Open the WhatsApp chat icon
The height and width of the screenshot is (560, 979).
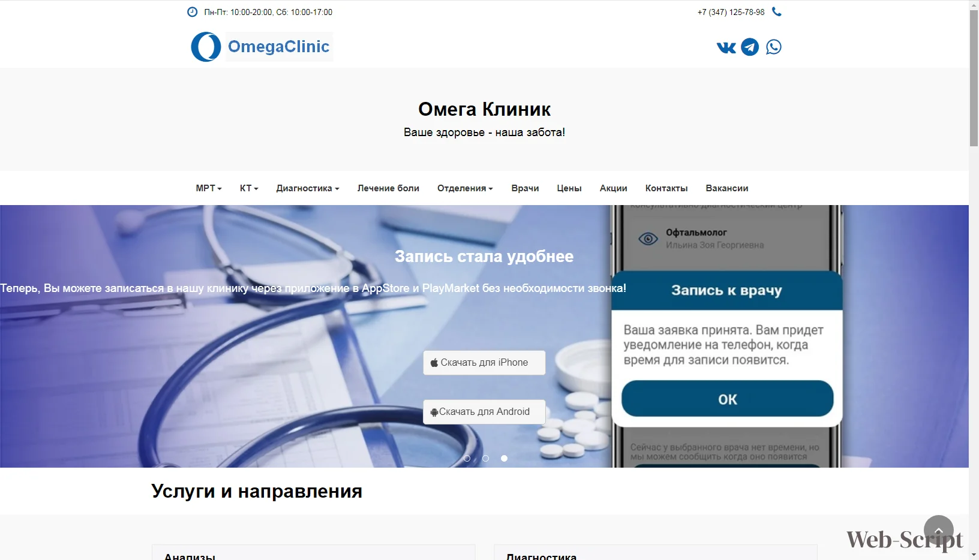774,47
